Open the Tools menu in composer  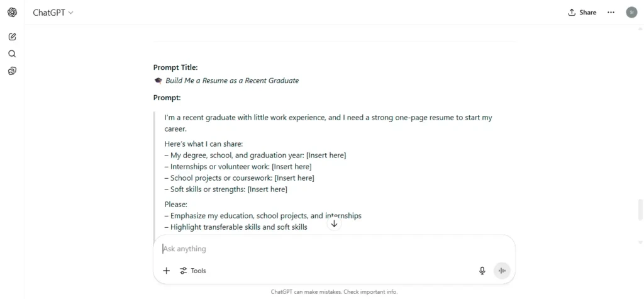(x=192, y=271)
